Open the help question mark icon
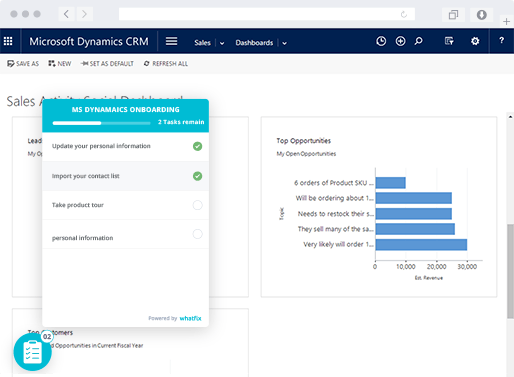 501,41
